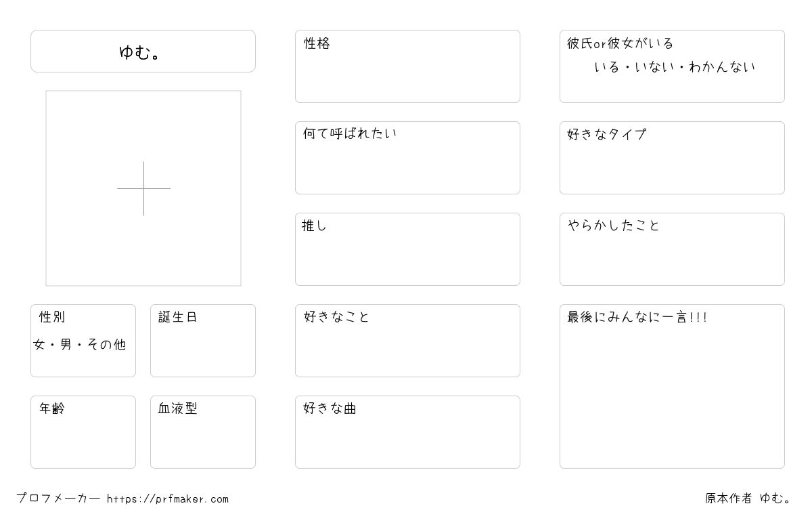Click the 最後にみんなに一言 box
Viewport: 812px width, 508px height.
point(672,386)
